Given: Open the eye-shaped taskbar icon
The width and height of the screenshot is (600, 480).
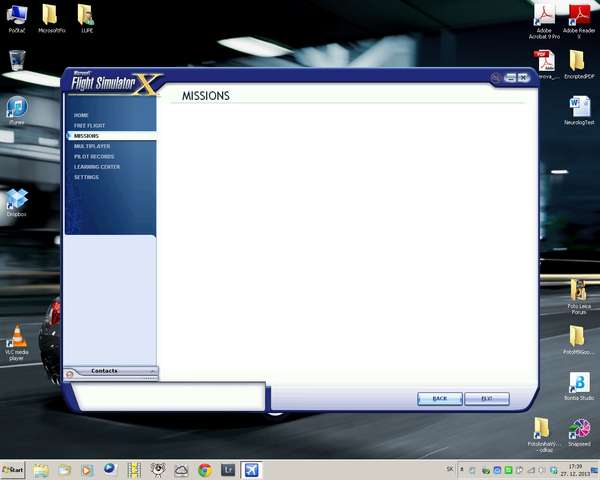Looking at the screenshot, I should coord(158,470).
